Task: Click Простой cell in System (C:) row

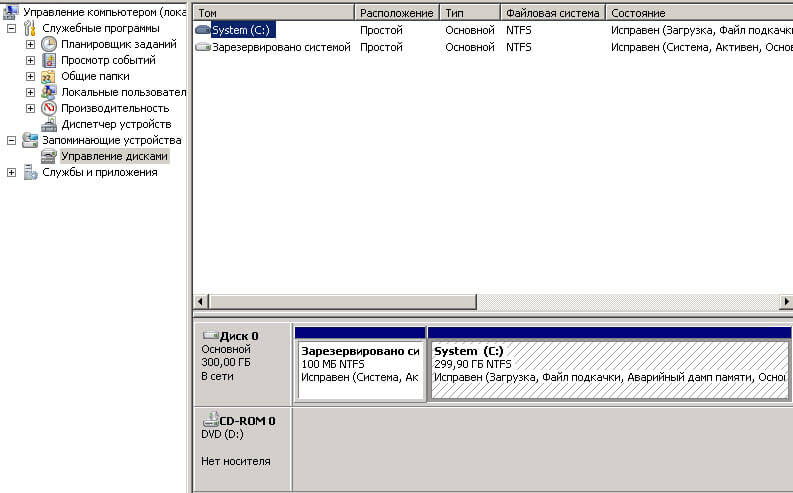Action: pyautogui.click(x=381, y=30)
